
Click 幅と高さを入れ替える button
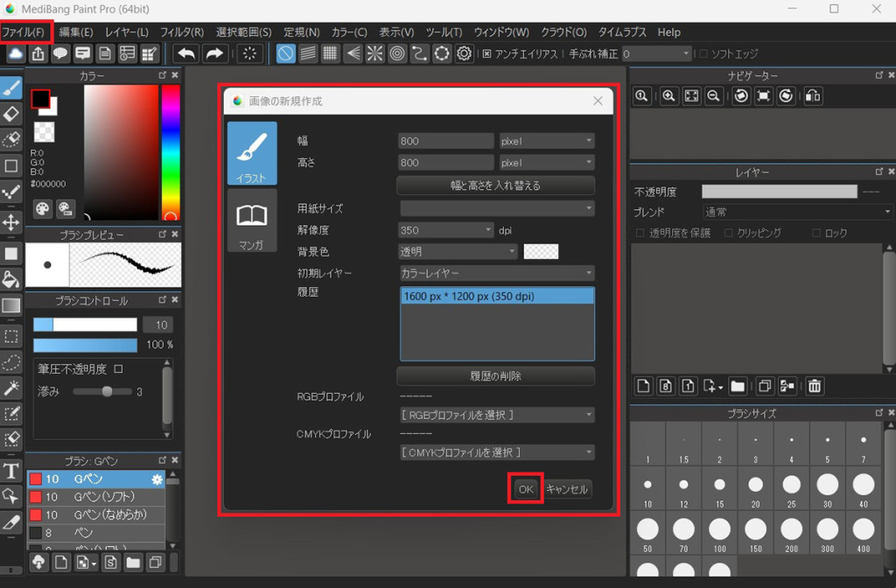click(495, 185)
